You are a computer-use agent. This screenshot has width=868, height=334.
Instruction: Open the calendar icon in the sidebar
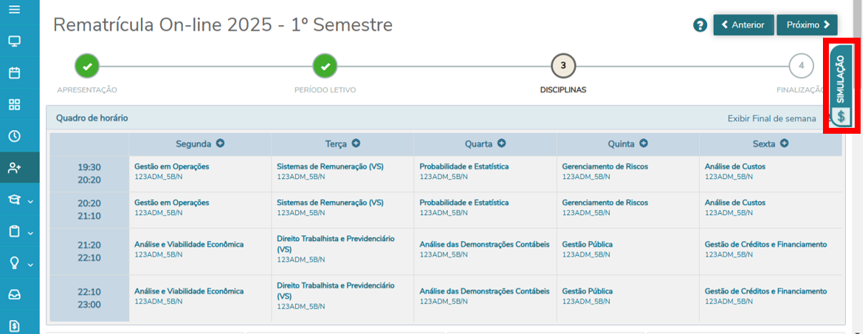tap(14, 73)
